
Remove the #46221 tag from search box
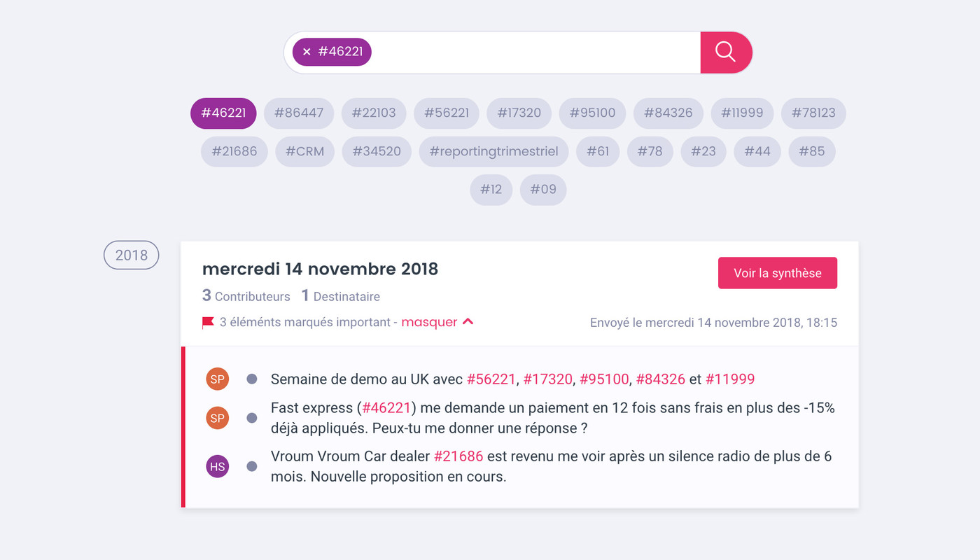click(307, 52)
